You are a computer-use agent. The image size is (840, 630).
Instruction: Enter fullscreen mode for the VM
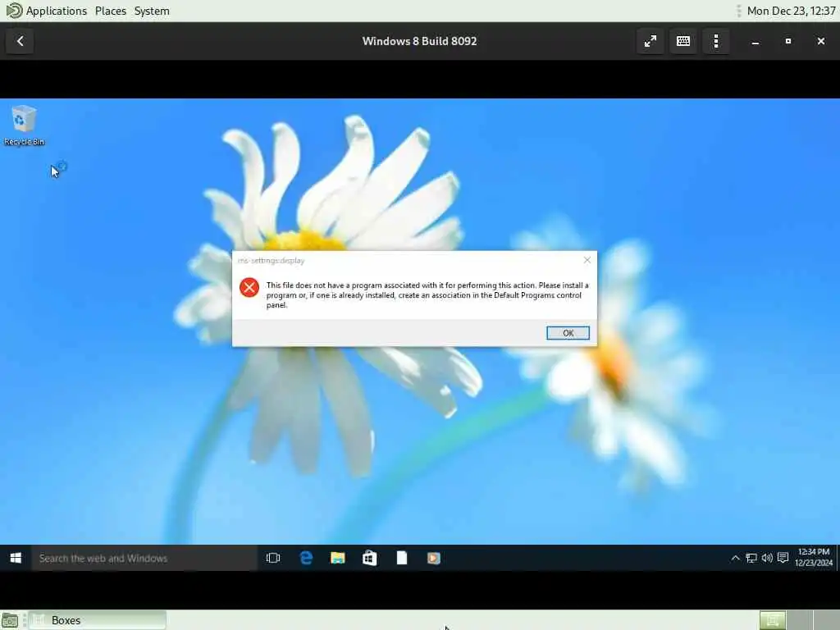tap(651, 41)
